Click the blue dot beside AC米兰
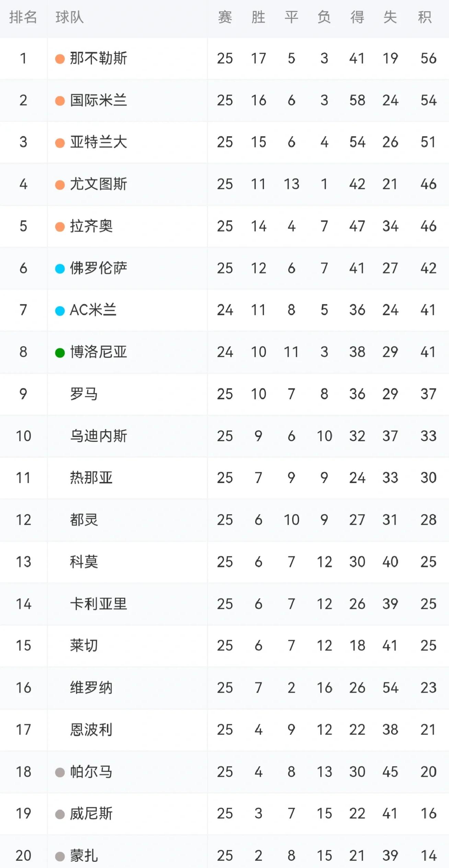The height and width of the screenshot is (868, 449). [60, 311]
